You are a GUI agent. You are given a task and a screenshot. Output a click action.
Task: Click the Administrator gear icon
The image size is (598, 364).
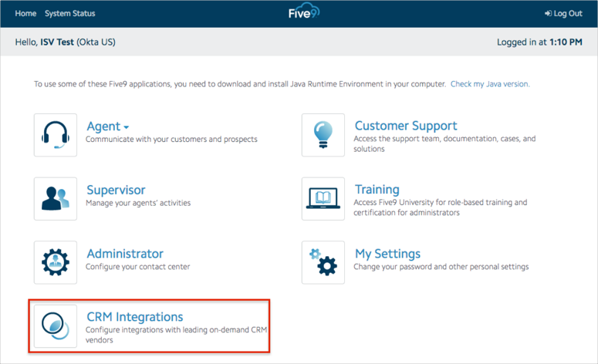[56, 263]
